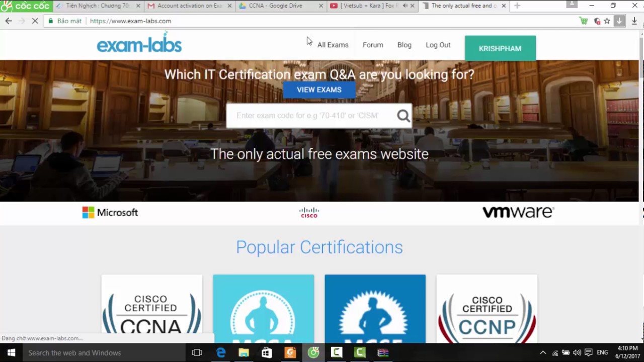Bookmark page with the star icon
The image size is (644, 362).
[x=607, y=21]
